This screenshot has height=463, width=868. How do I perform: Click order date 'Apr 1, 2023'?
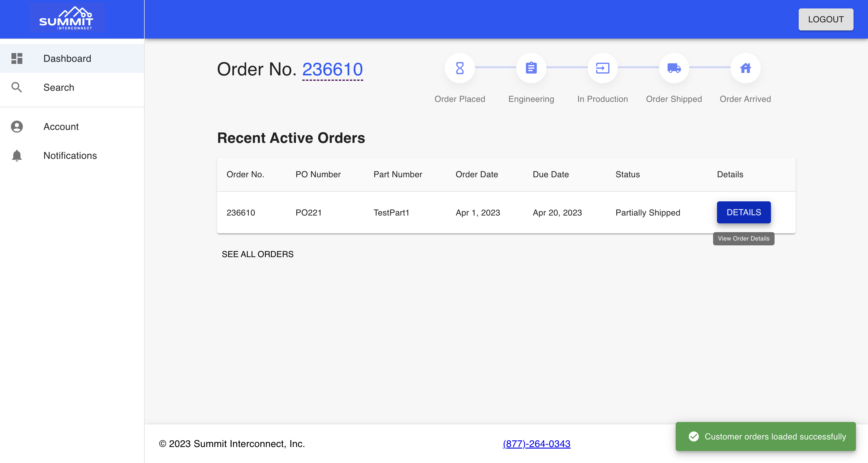[x=478, y=213]
